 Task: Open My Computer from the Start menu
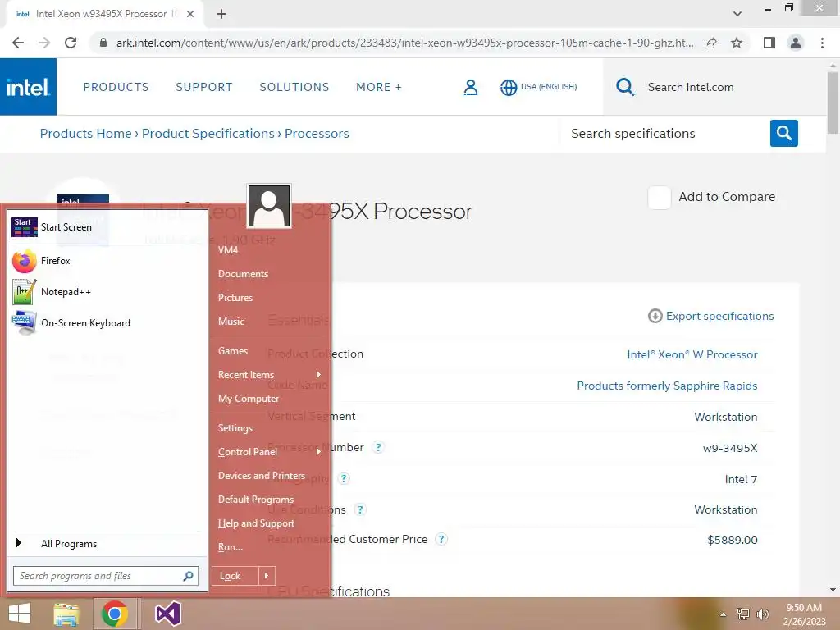249,399
